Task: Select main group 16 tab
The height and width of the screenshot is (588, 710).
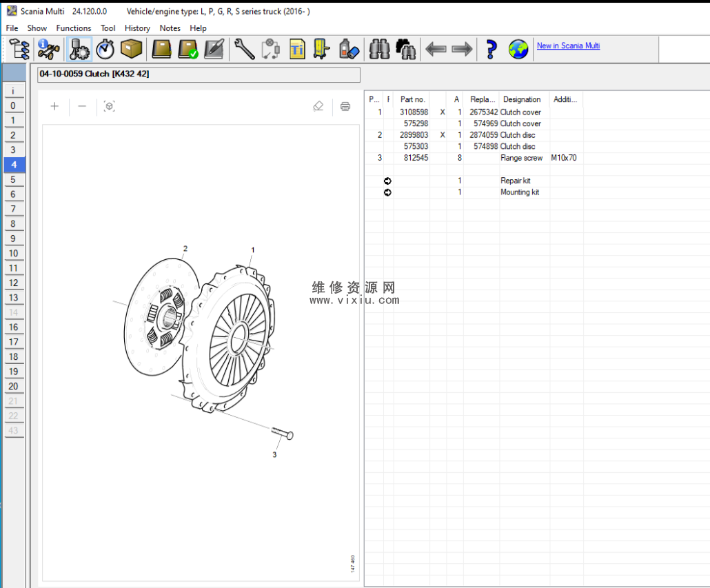Action: [14, 327]
